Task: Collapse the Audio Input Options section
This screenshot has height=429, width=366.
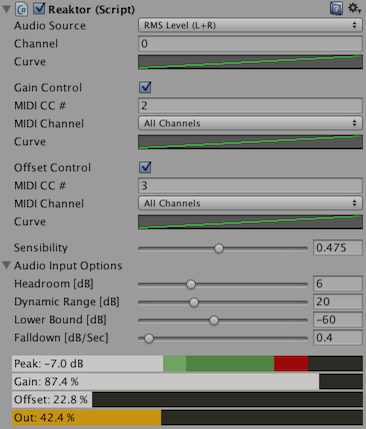Action: pyautogui.click(x=6, y=265)
